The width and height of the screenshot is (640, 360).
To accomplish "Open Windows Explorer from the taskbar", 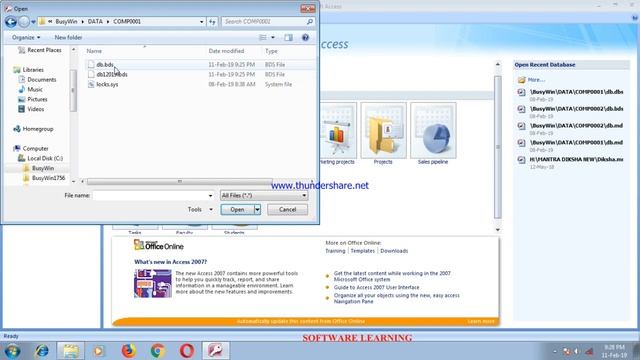I will click(70, 351).
